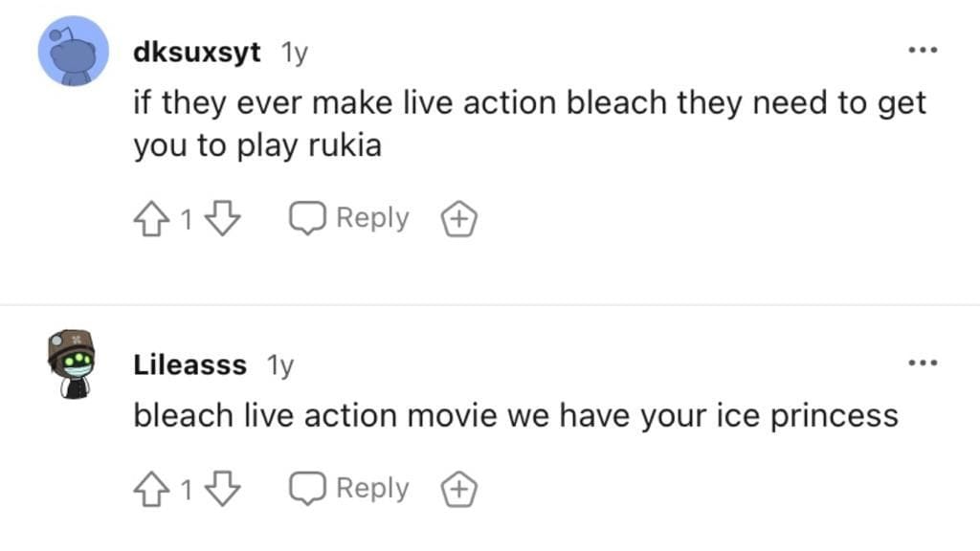
Task: Click the 1y timestamp on dksuxsyt's comment
Action: [296, 53]
